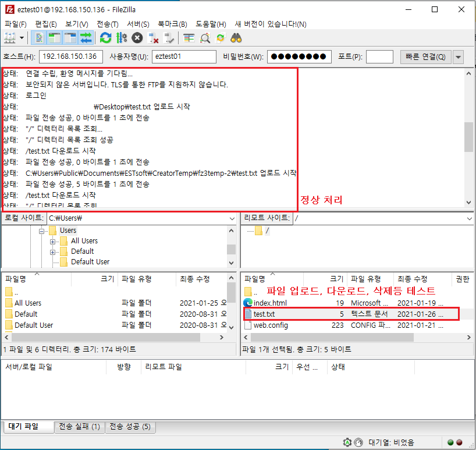Open the 전송(T) menu

pyautogui.click(x=108, y=24)
